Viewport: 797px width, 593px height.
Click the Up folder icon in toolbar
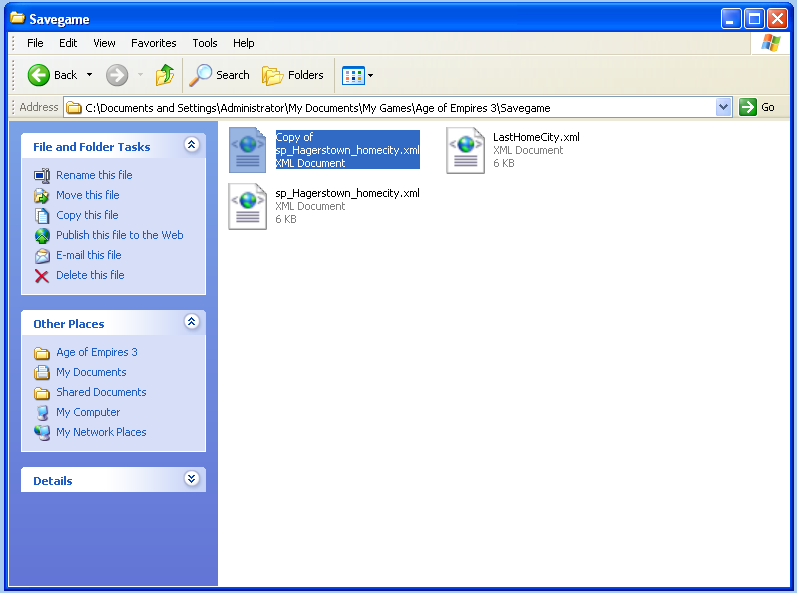tap(165, 75)
